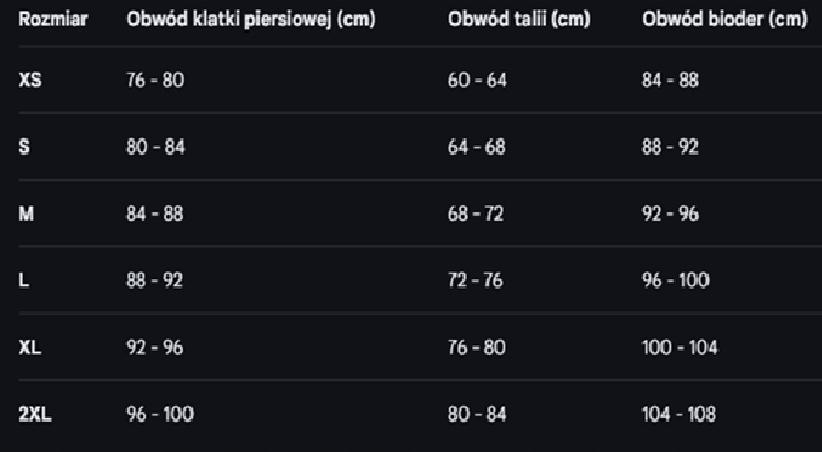This screenshot has width=822, height=452.
Task: Select the XL size row label
Action: coord(30,347)
